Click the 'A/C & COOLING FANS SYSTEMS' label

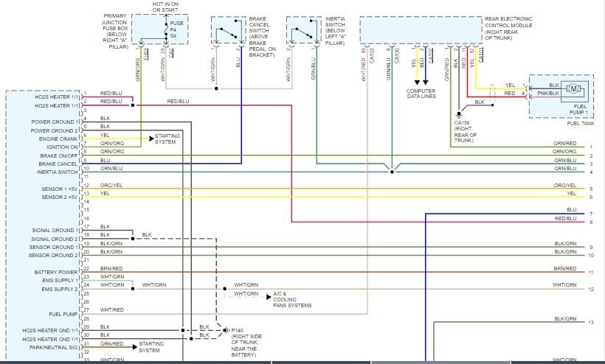coord(292,299)
